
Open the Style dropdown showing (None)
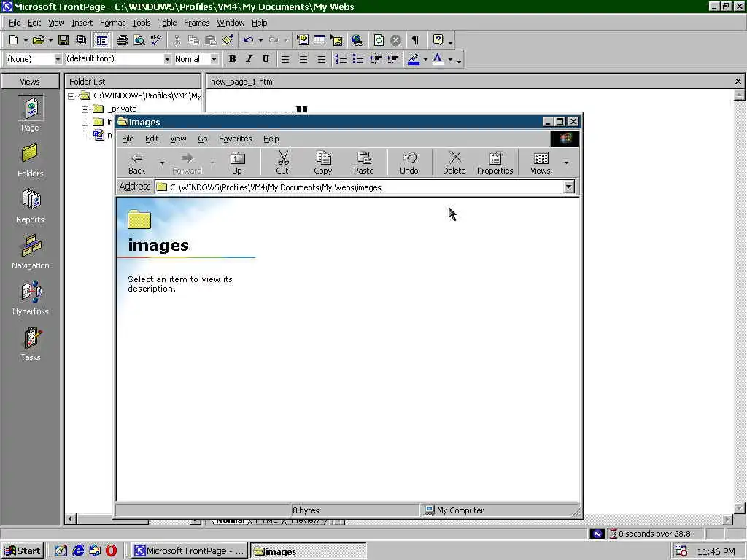tap(58, 59)
